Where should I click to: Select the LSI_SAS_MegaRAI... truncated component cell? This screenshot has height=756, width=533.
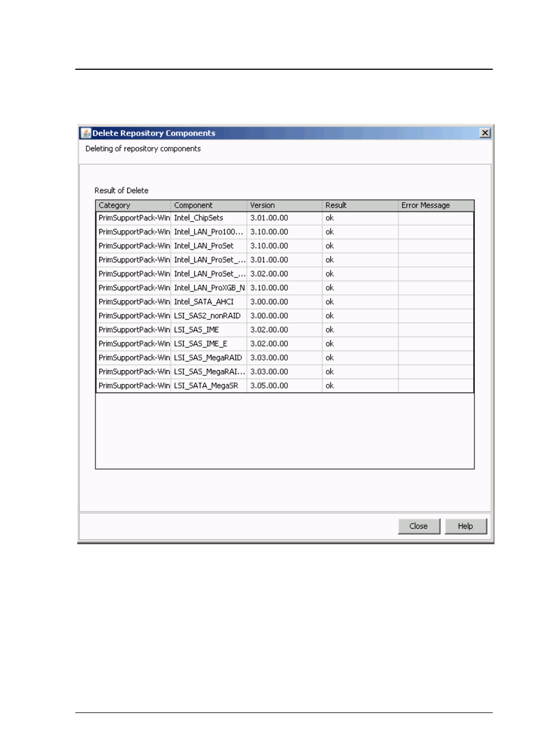[x=209, y=371]
